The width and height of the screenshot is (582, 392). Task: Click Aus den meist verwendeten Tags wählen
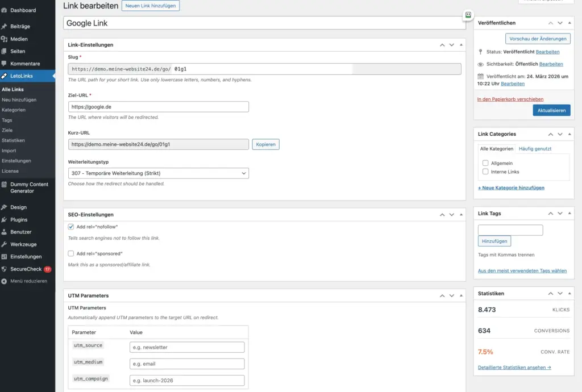click(522, 271)
